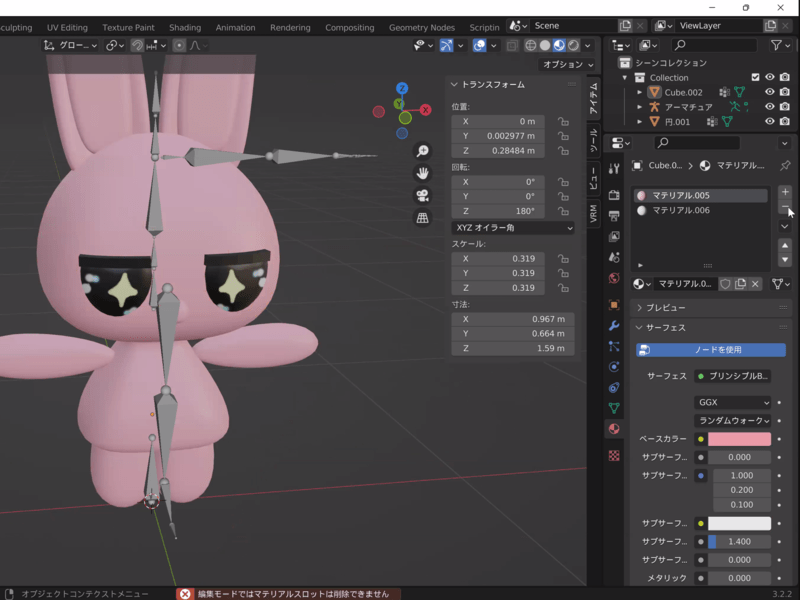Open the Texture properties checkerboard tab
Image resolution: width=800 pixels, height=600 pixels.
click(614, 455)
